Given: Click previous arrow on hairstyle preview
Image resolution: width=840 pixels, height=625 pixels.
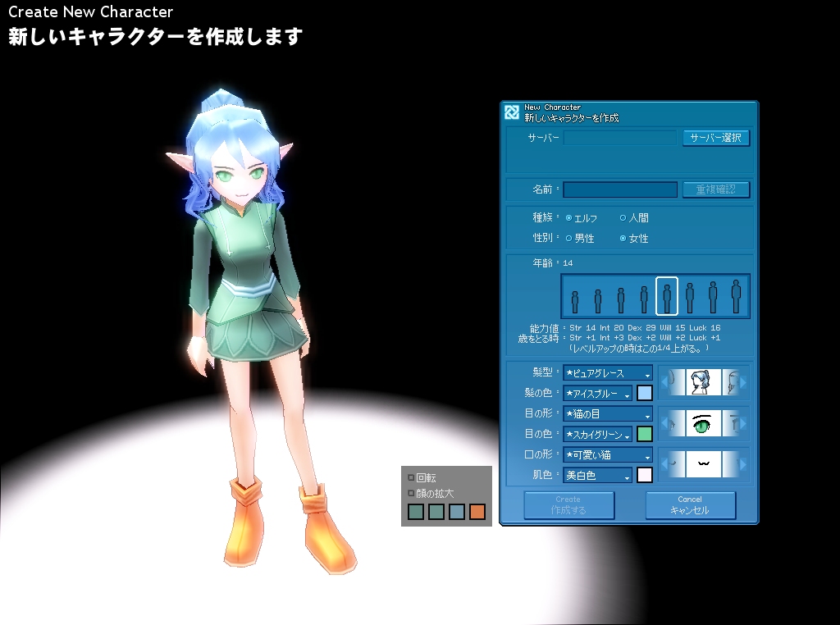Looking at the screenshot, I should point(664,382).
